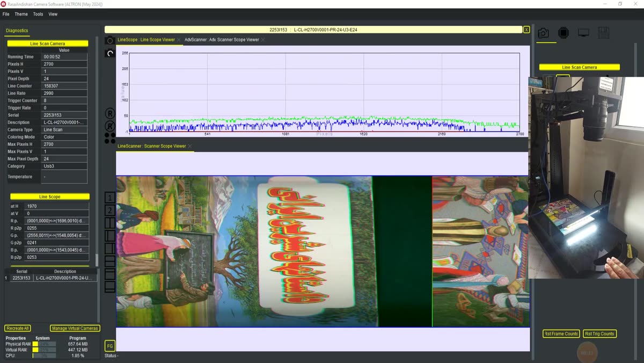
Task: Click the CPU usage bar
Action: coord(44,355)
